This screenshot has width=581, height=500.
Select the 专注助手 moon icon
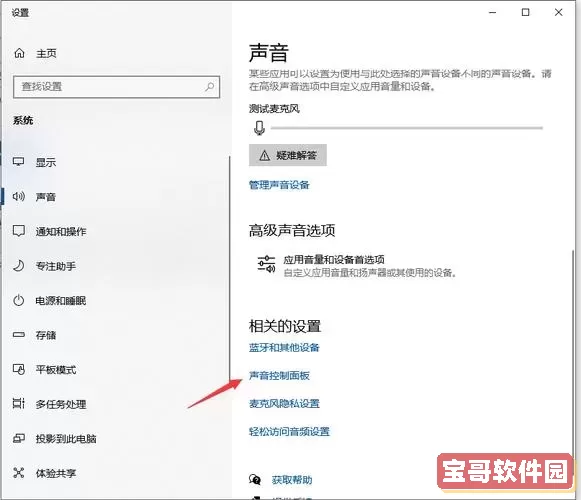[19, 265]
